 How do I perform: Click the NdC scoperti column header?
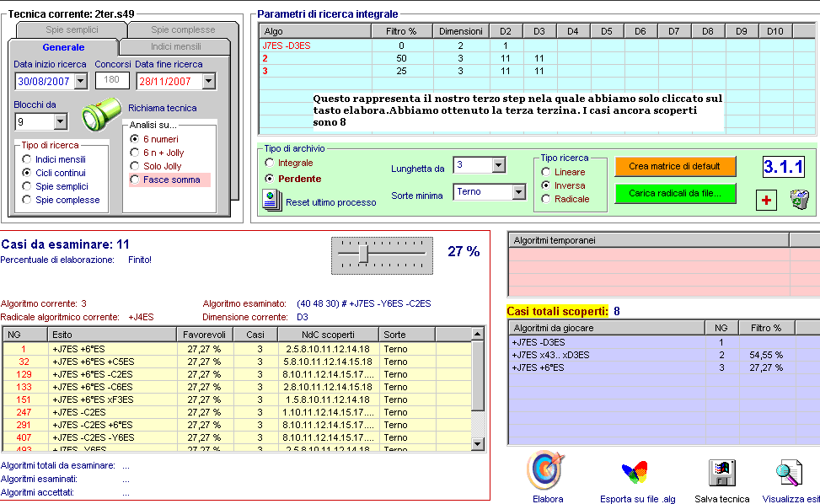329,335
